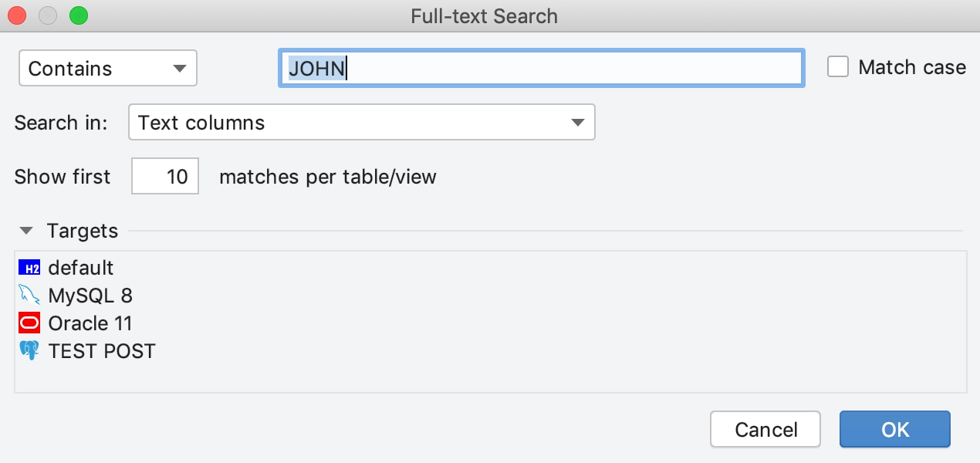Click the H2 database icon next to default
This screenshot has width=980, height=463.
[29, 268]
